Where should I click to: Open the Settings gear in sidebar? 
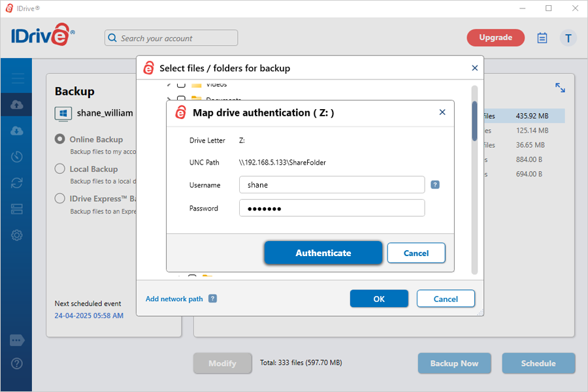point(18,235)
